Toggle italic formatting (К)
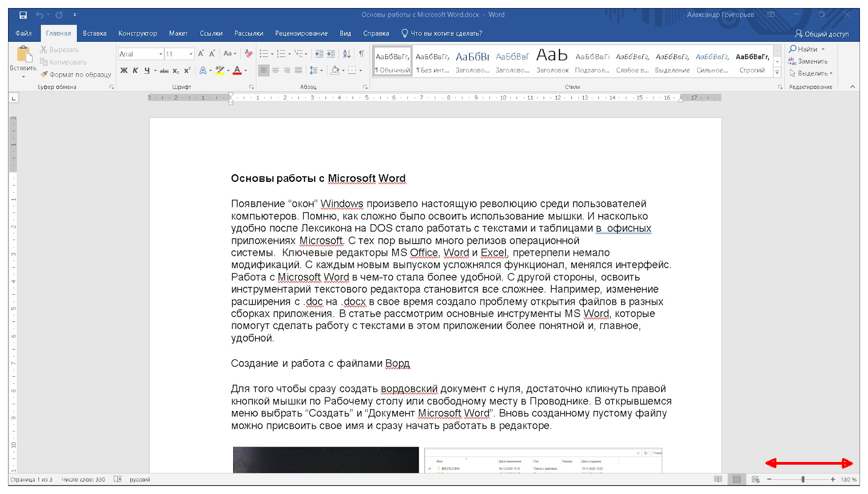 point(135,71)
